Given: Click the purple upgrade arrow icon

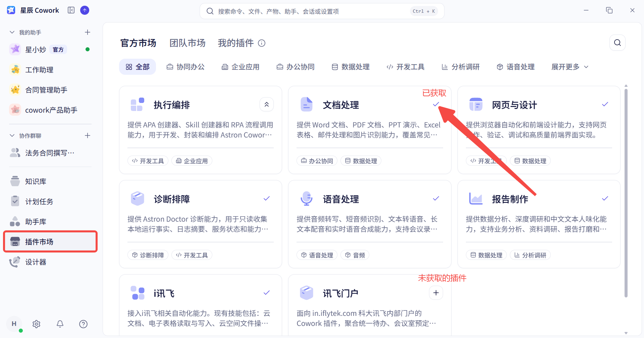Looking at the screenshot, I should click(85, 10).
